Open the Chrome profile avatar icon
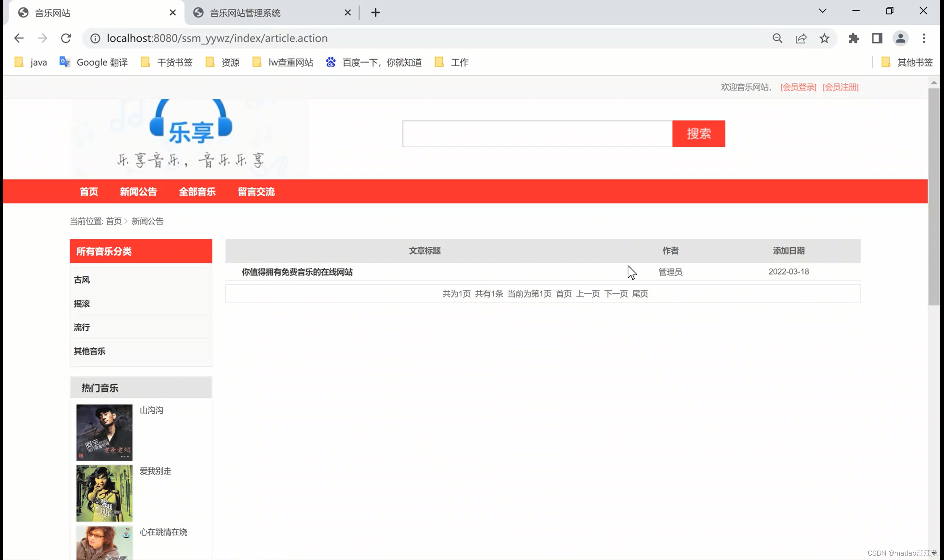This screenshot has width=944, height=560. tap(900, 38)
